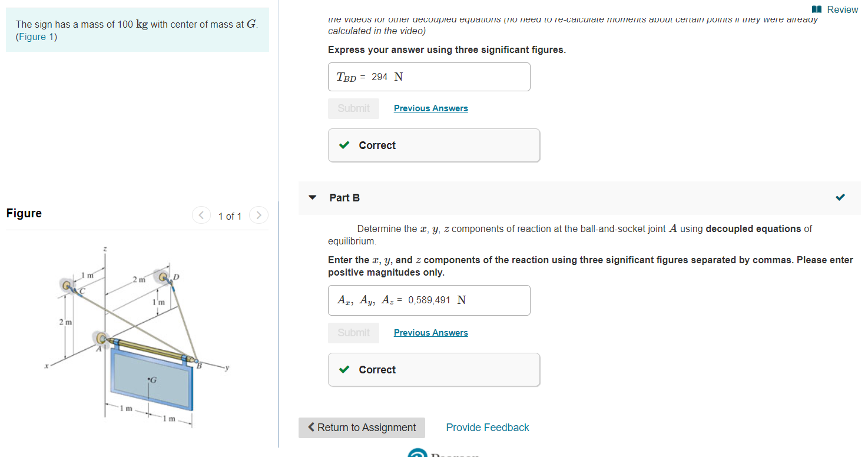
Task: Click the Review bookmark icon
Action: (x=816, y=9)
